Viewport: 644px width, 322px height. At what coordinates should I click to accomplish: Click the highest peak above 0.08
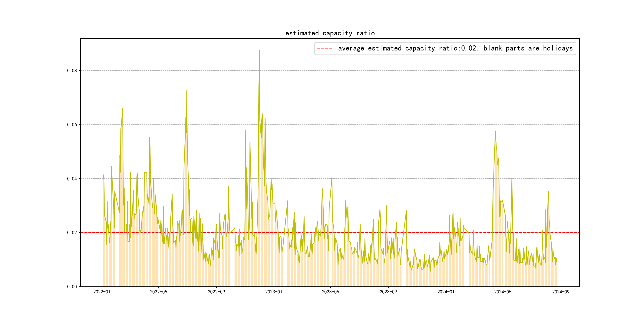[259, 51]
